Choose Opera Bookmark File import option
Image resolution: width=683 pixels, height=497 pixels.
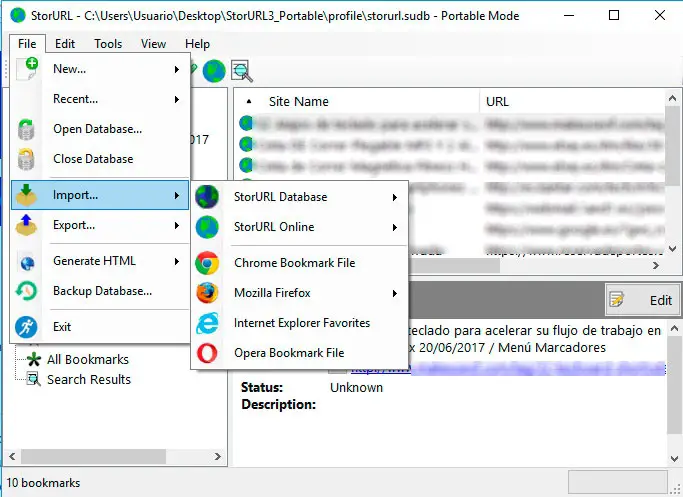299,353
